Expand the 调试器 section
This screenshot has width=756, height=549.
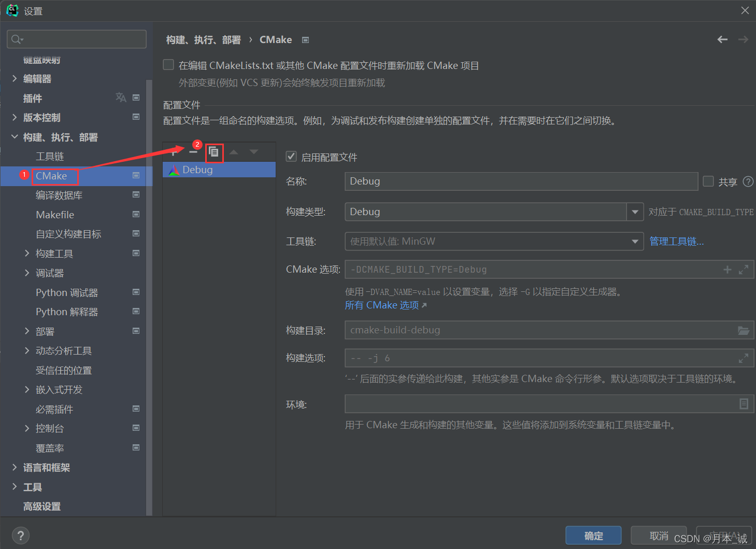click(x=27, y=273)
